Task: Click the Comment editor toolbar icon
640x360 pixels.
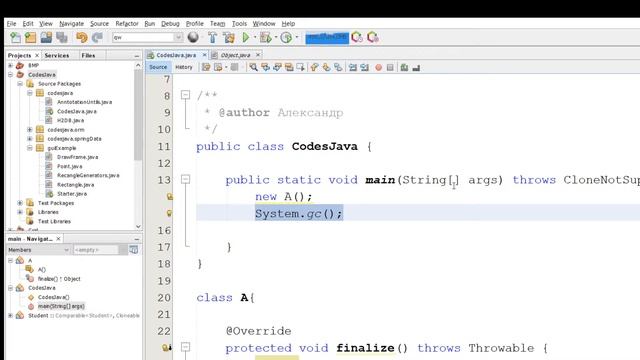Action: (404, 67)
